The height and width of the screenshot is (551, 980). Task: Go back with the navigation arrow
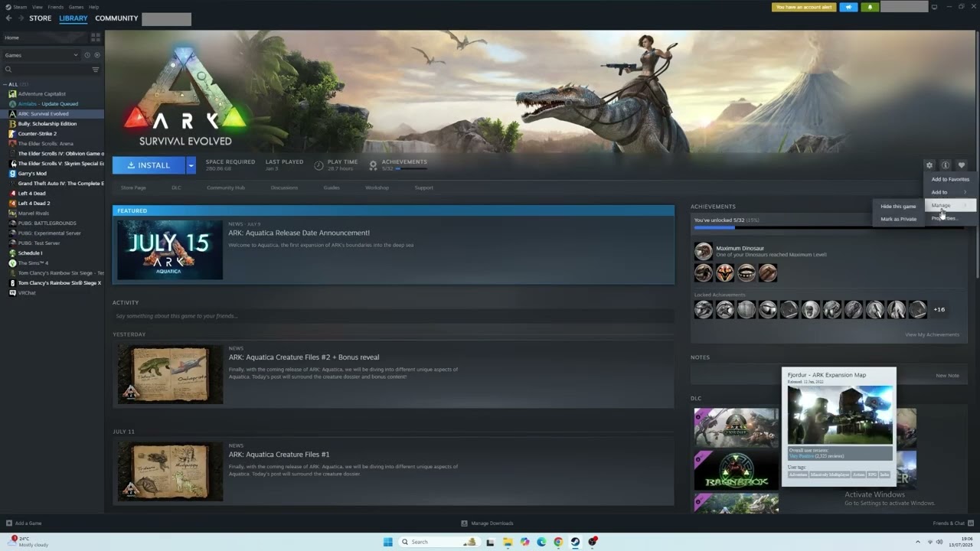pyautogui.click(x=8, y=18)
